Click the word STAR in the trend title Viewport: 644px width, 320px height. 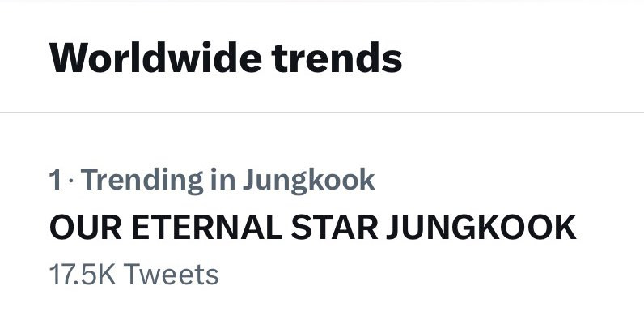tap(334, 228)
